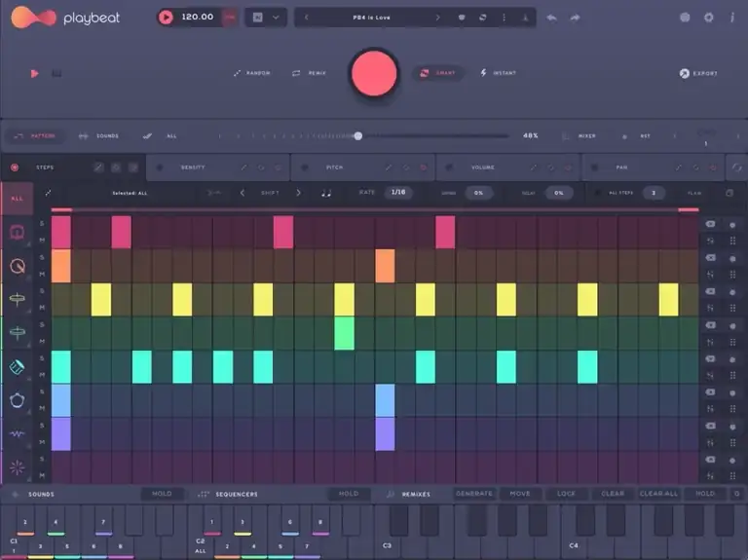
Task: Select the open hi-hat icon in green row
Action: 18,333
